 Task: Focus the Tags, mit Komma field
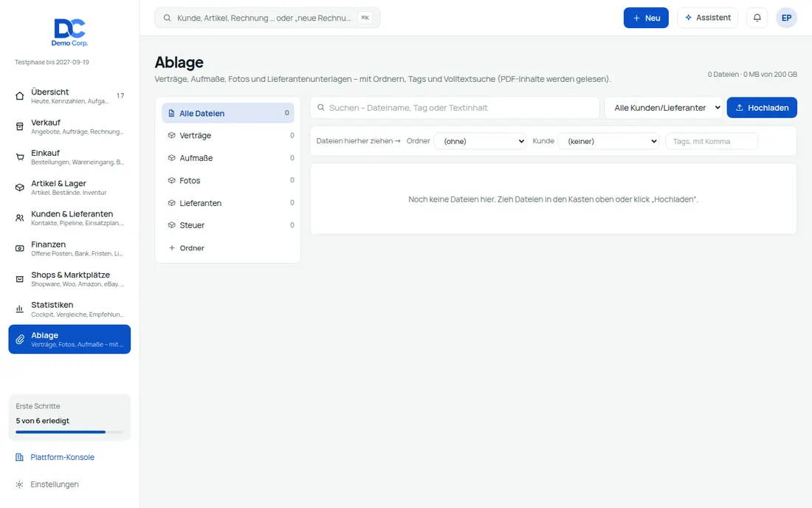point(712,141)
